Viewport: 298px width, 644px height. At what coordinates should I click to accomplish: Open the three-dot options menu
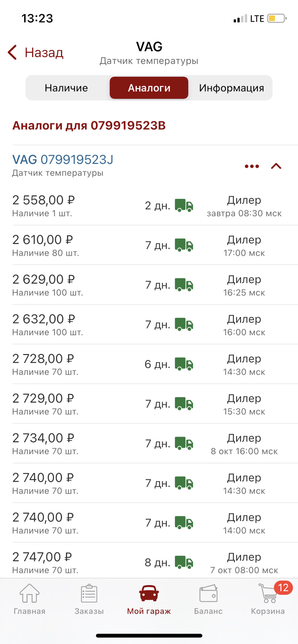point(252,166)
